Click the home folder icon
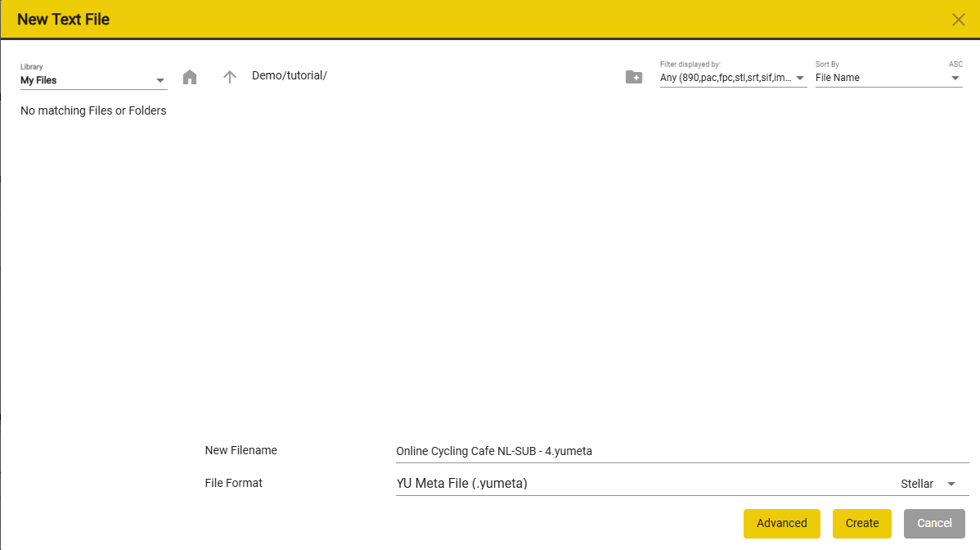 190,77
